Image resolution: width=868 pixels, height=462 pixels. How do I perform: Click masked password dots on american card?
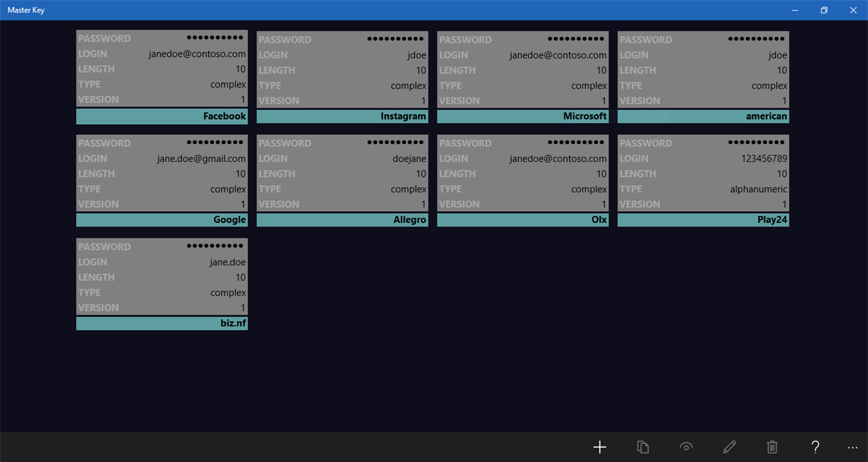(x=757, y=40)
